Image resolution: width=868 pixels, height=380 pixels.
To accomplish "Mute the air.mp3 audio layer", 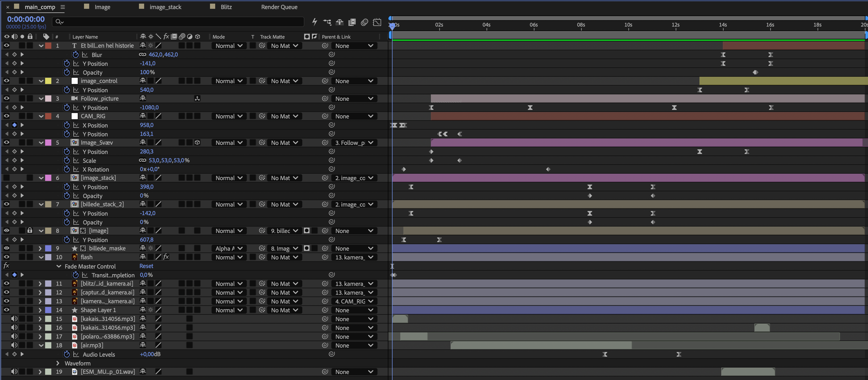I will (x=14, y=345).
